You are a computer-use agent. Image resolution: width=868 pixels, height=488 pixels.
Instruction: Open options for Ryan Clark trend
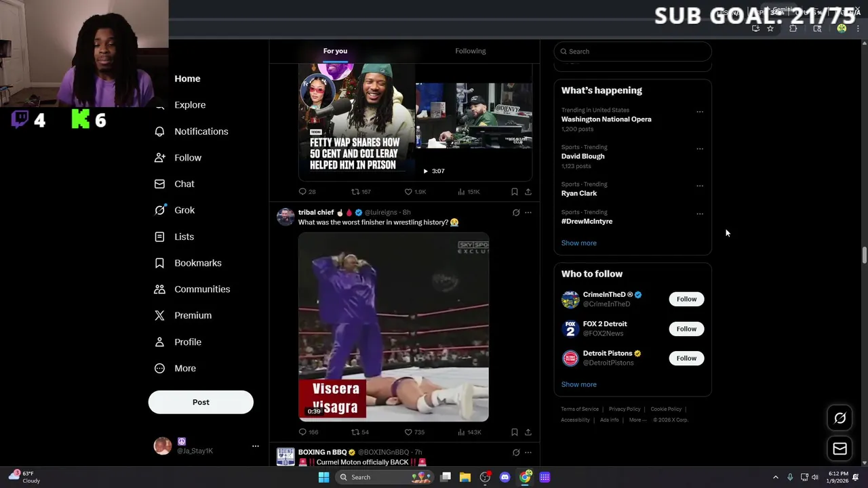pyautogui.click(x=700, y=186)
